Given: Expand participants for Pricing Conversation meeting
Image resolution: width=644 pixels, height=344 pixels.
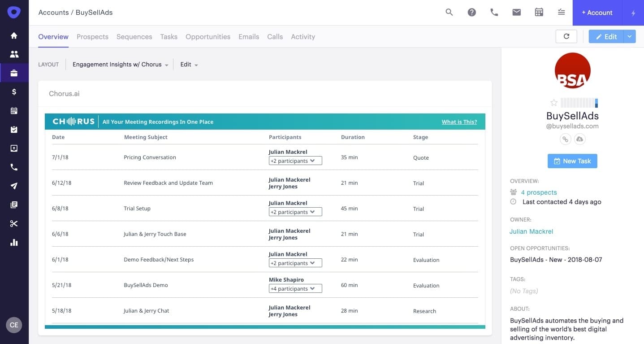Looking at the screenshot, I should (x=295, y=161).
